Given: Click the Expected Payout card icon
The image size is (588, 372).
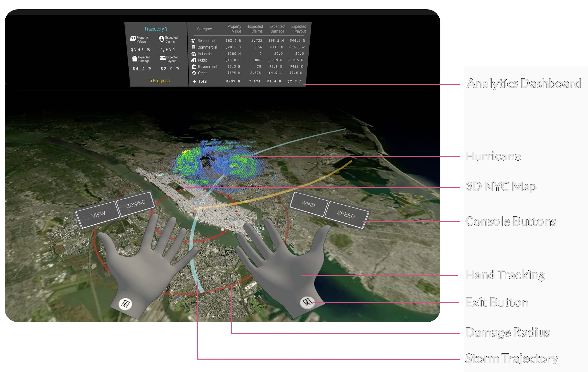Looking at the screenshot, I should [x=163, y=58].
